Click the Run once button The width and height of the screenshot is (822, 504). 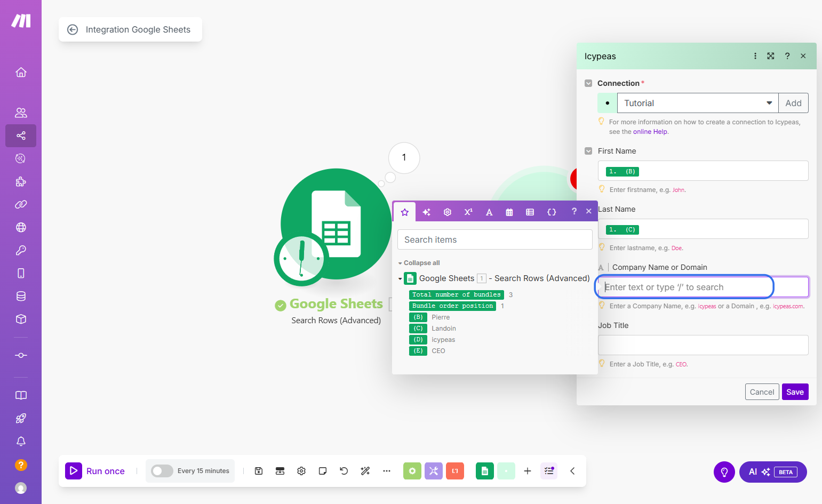click(x=95, y=471)
